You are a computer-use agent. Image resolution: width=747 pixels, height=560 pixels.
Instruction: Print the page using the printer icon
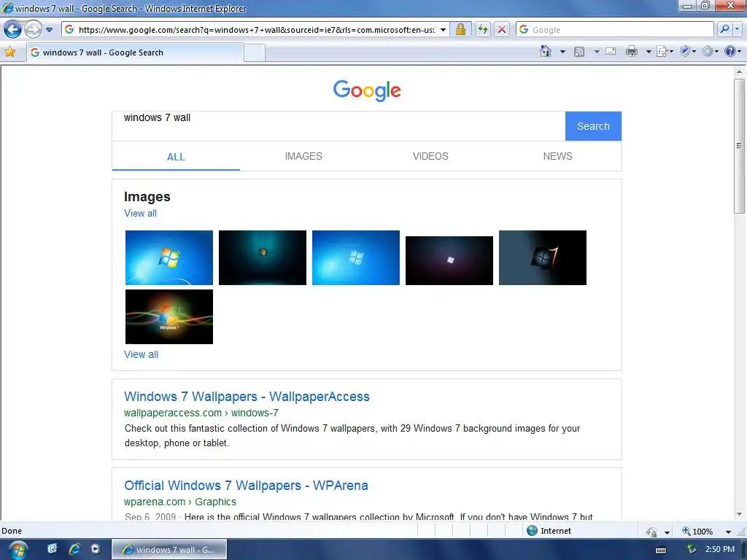coord(632,52)
